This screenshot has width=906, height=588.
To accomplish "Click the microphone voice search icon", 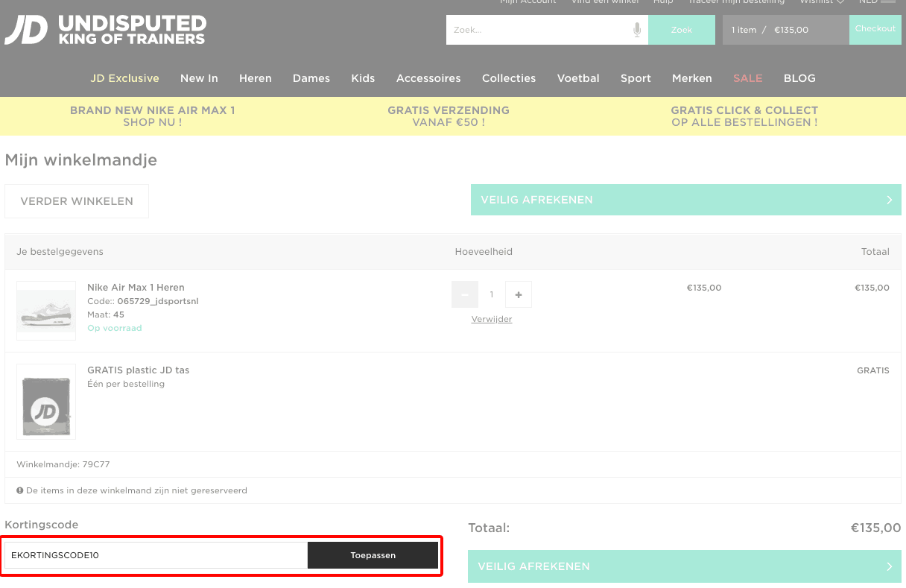I will [x=637, y=30].
